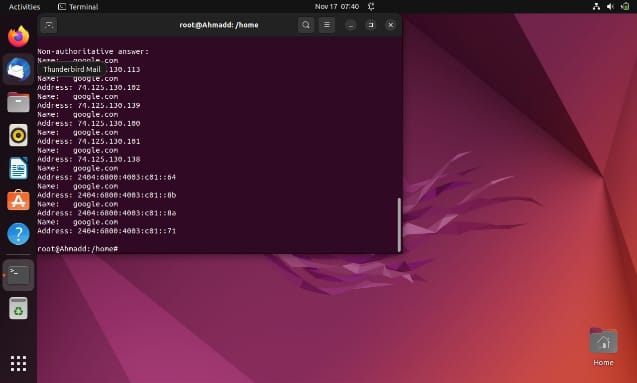Open the terminal hamburger menu
This screenshot has height=383, width=637.
327,25
